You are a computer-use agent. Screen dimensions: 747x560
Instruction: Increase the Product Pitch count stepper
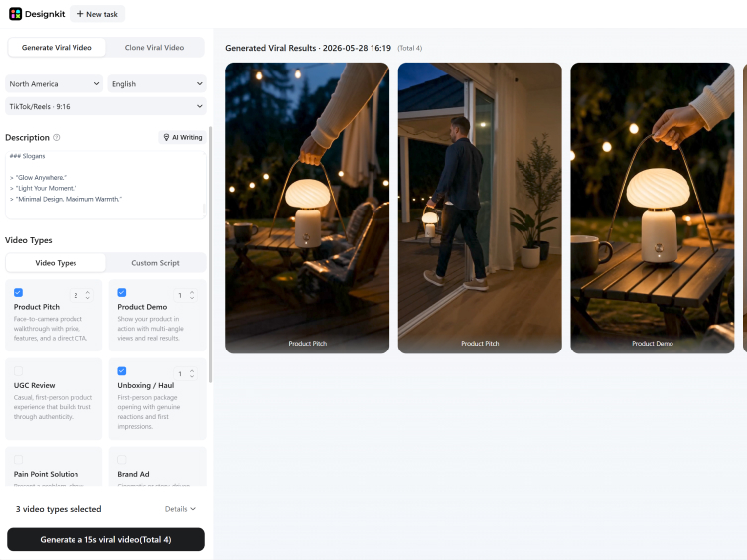(x=87, y=292)
